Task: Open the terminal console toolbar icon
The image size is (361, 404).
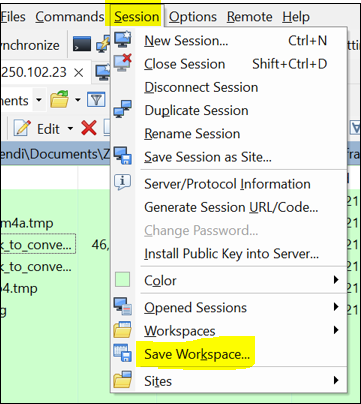Action: coord(82,44)
